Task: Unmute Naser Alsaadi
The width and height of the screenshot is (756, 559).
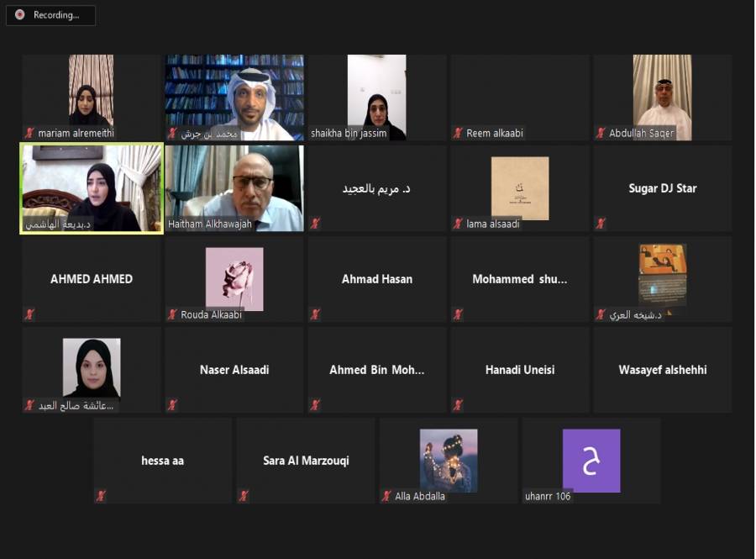Action: (x=171, y=404)
